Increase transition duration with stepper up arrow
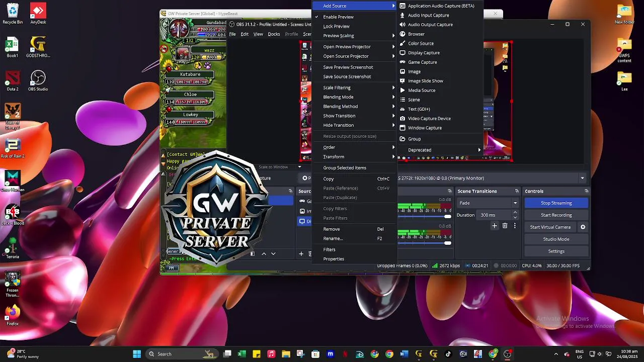The width and height of the screenshot is (644, 362). coord(515,212)
